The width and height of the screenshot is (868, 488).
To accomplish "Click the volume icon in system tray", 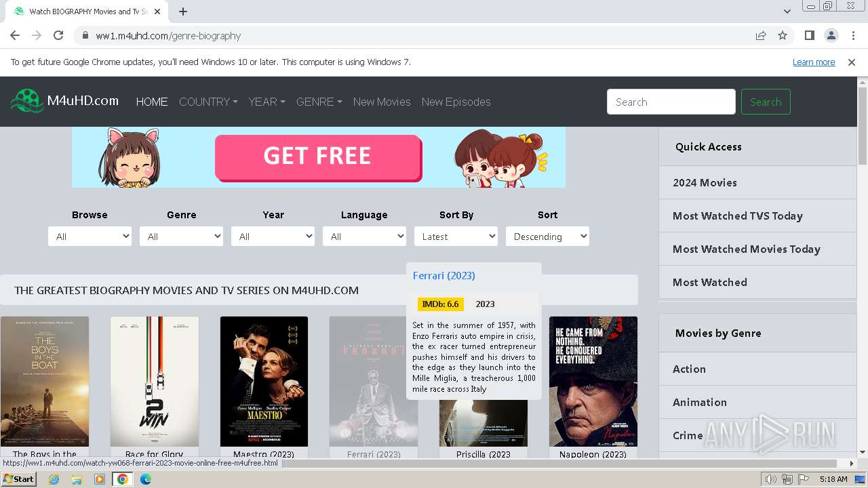I will pos(771,479).
